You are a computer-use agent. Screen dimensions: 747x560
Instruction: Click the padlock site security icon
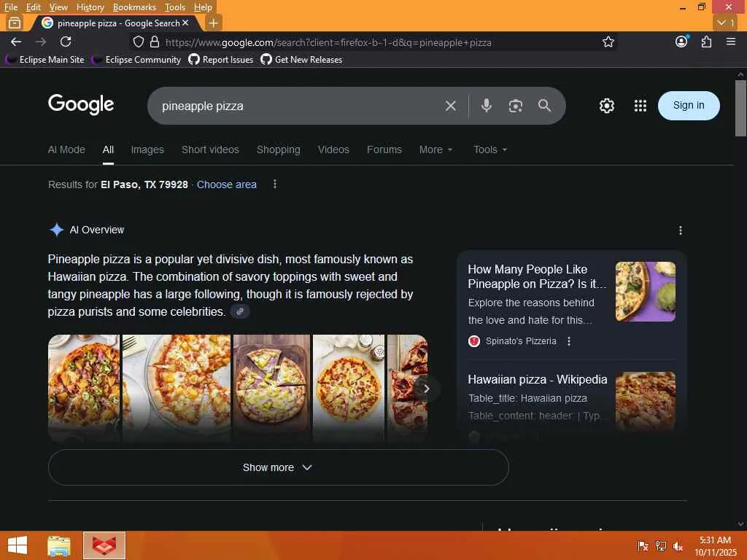tap(155, 42)
